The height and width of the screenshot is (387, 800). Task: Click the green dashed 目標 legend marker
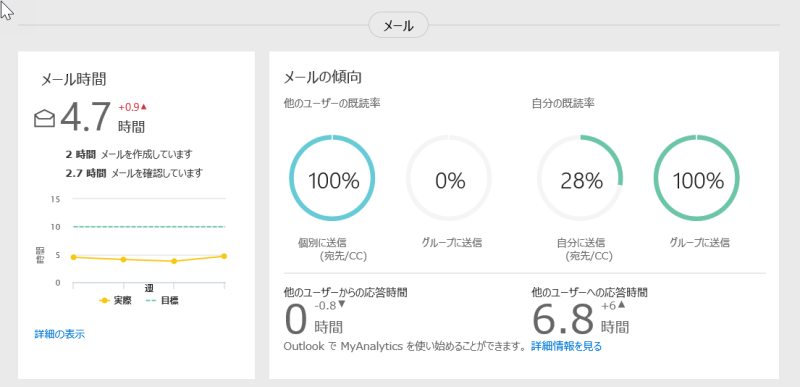click(x=152, y=301)
